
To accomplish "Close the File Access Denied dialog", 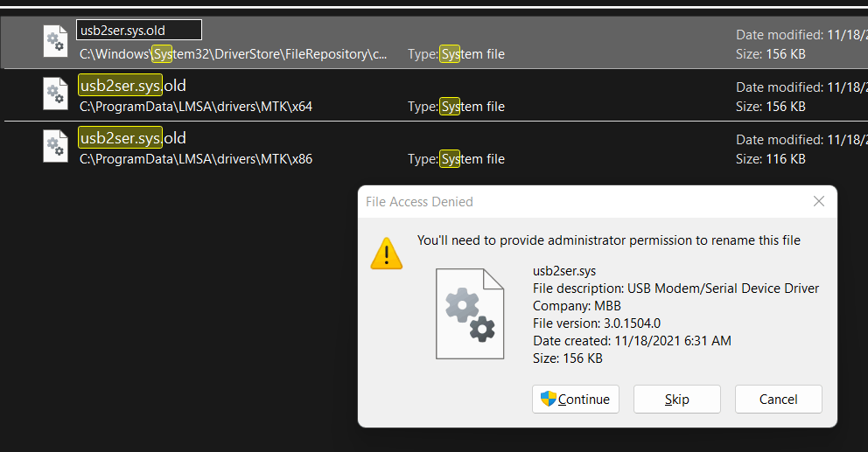I will click(x=819, y=201).
